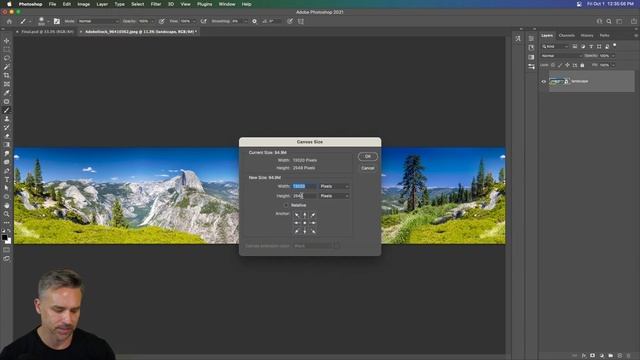Select the Rectangular Marquee tool
This screenshot has width=640, height=360.
tap(7, 49)
